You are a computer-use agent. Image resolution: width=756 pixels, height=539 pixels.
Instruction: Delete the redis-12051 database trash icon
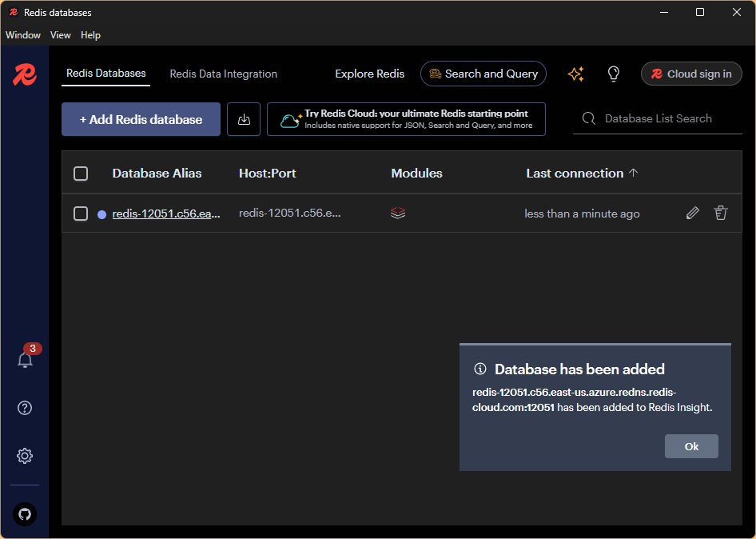tap(720, 213)
